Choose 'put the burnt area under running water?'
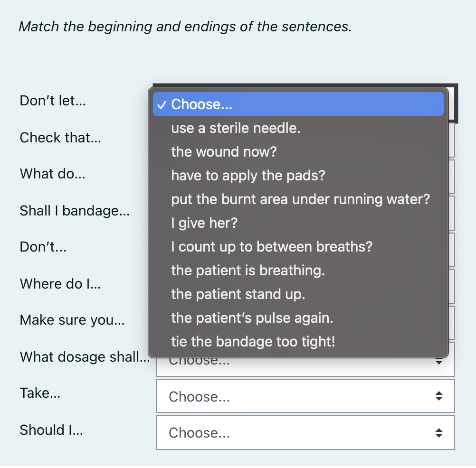Image resolution: width=476 pixels, height=468 pixels. [x=301, y=199]
